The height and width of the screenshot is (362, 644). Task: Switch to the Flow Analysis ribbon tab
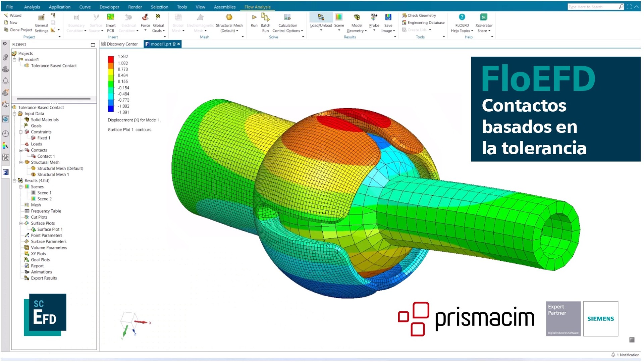point(257,6)
